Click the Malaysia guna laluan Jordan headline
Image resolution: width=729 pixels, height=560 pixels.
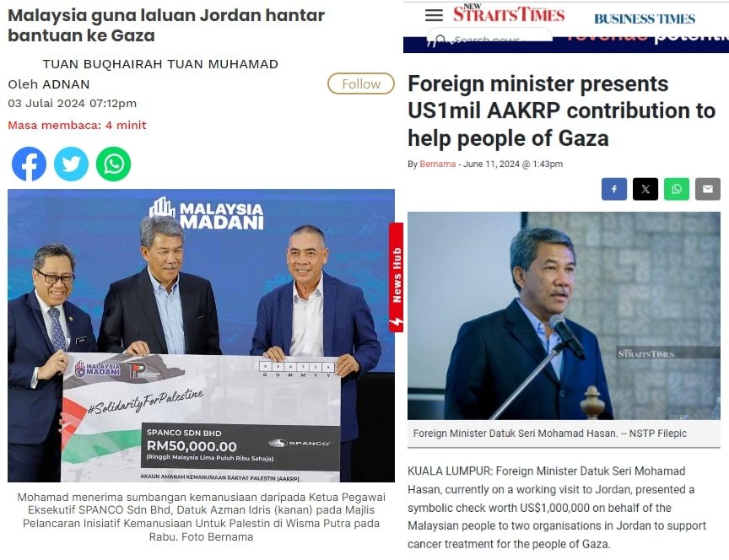point(166,25)
